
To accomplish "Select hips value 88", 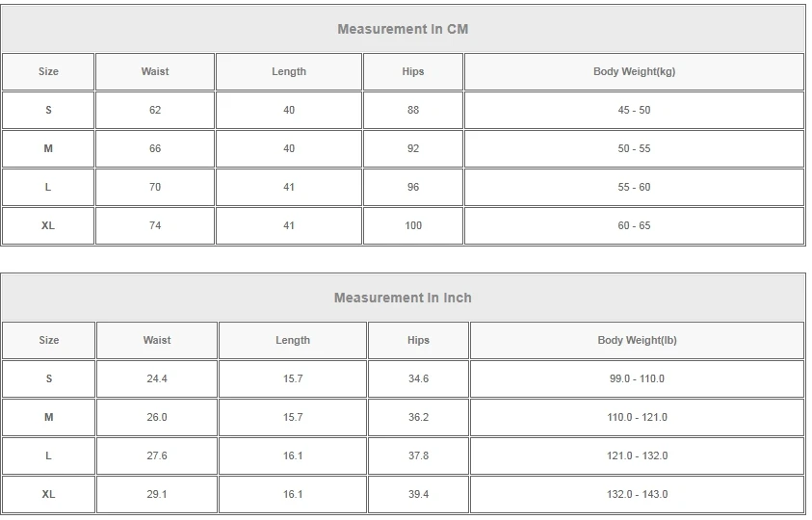I will pos(412,110).
